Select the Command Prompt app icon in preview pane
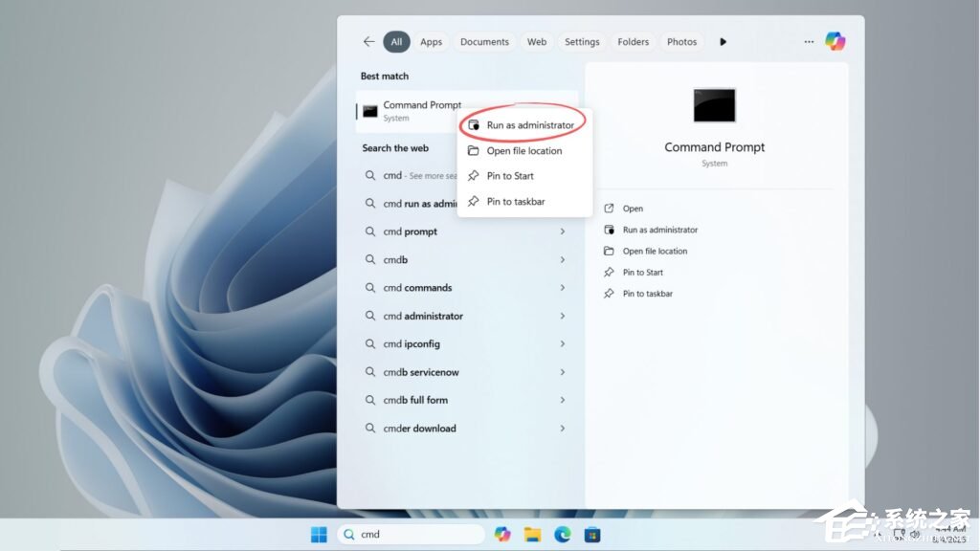 714,105
